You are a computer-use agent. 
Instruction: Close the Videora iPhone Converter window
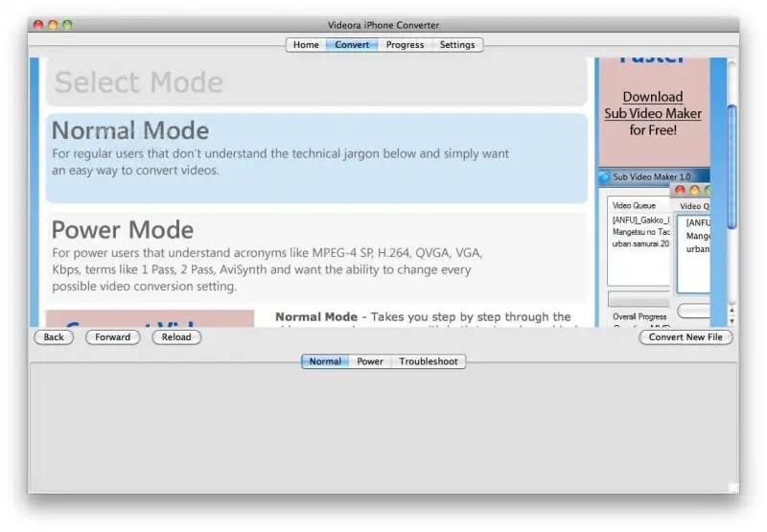[x=38, y=25]
